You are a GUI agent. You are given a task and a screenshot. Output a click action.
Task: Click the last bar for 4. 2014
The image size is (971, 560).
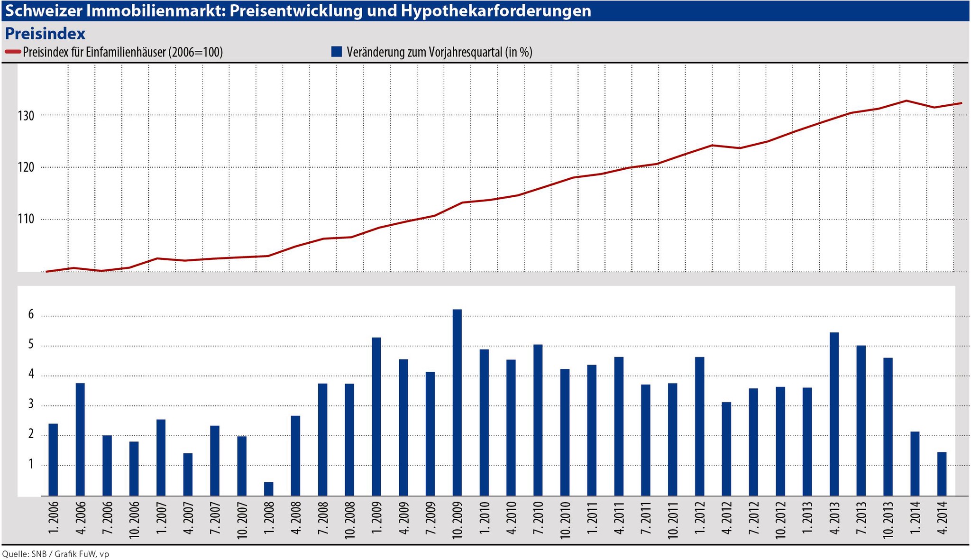tap(942, 474)
